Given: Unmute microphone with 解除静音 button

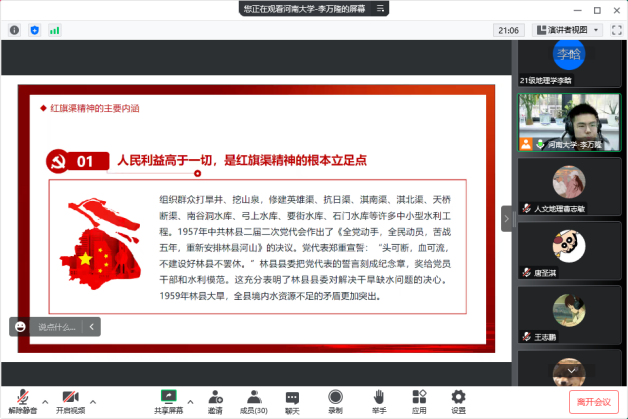Looking at the screenshot, I should 21,399.
